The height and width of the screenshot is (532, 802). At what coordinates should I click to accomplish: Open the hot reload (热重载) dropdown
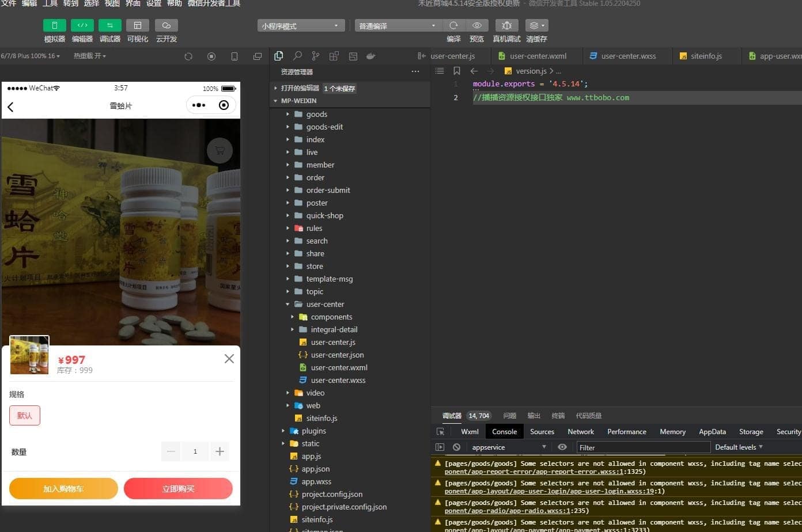coord(90,56)
